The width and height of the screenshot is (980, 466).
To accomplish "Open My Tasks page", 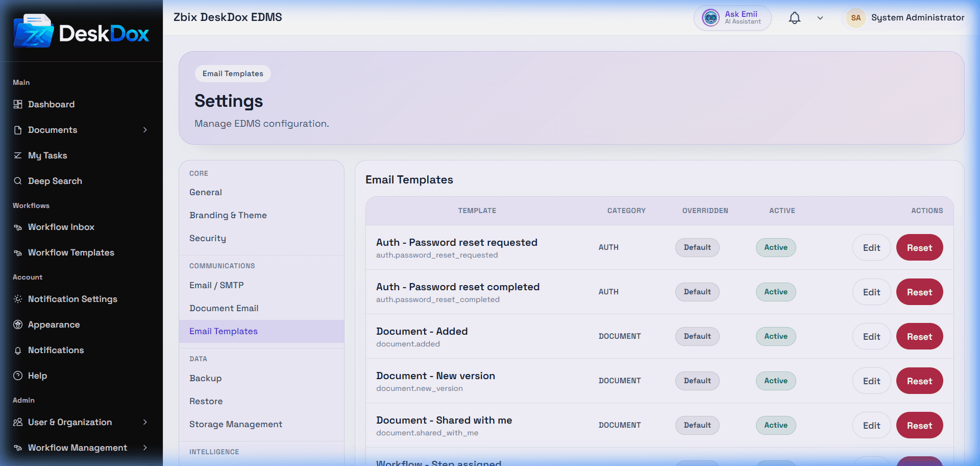I will (47, 155).
